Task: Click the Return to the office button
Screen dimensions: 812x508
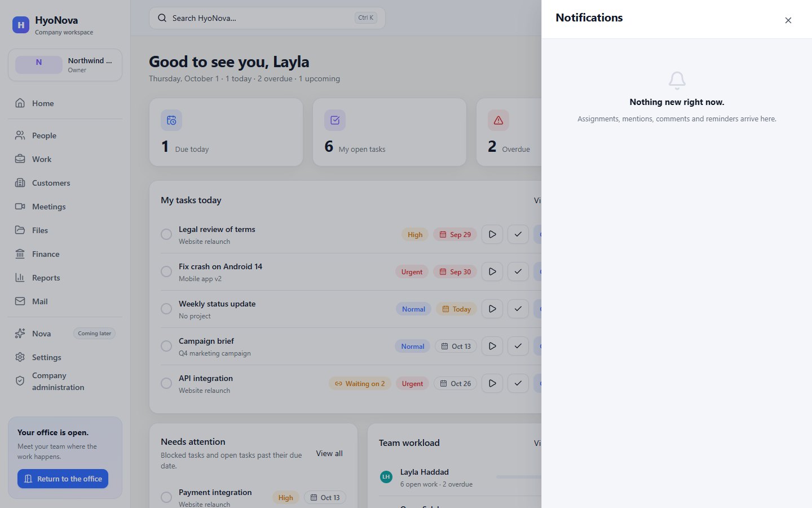Action: 63,479
